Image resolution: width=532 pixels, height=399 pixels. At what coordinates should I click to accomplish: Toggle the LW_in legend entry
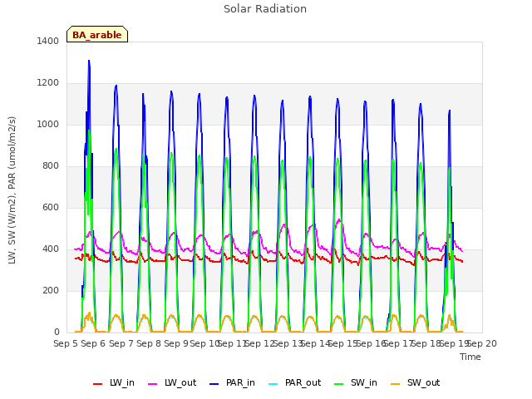[114, 383]
